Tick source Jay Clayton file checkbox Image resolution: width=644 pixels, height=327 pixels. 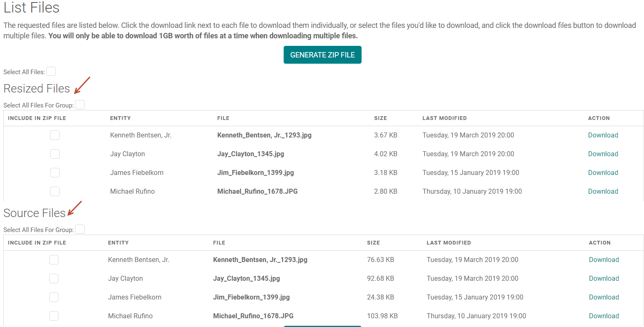point(54,278)
